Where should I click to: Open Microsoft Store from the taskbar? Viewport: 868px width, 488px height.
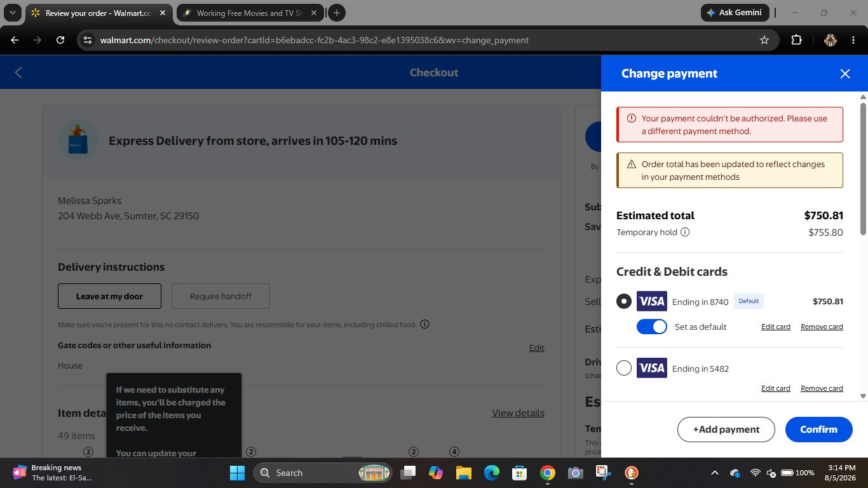[x=520, y=473]
